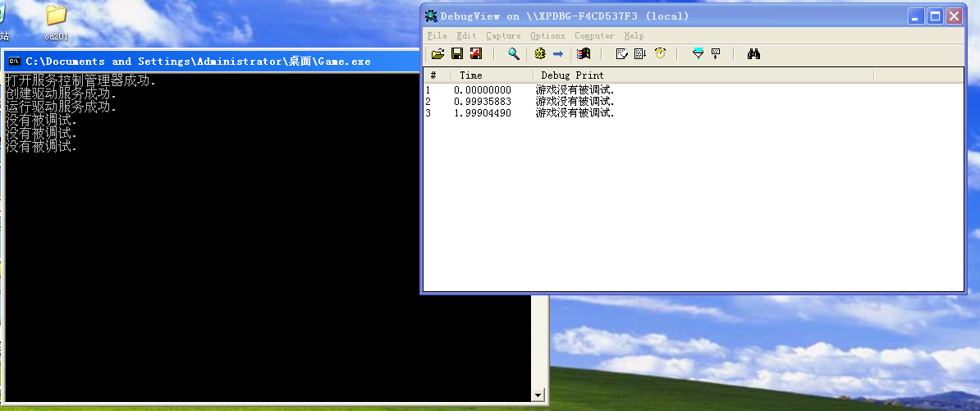Click the Game.exe console title bar

tap(213, 62)
